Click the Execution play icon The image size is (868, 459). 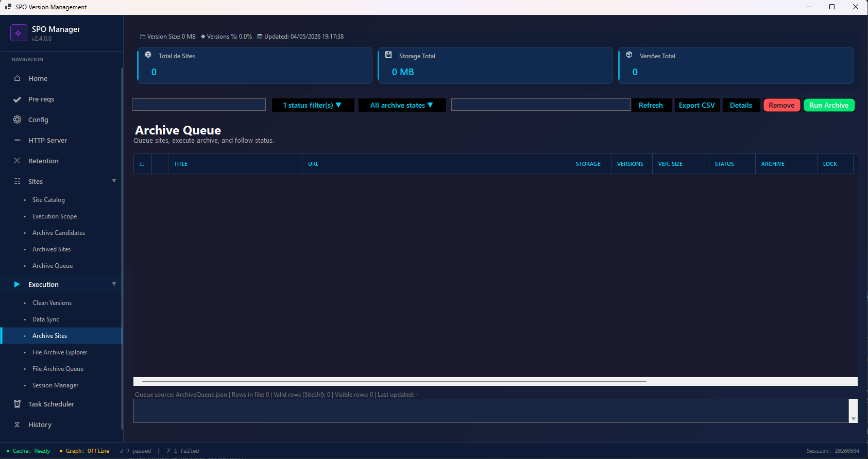[17, 284]
